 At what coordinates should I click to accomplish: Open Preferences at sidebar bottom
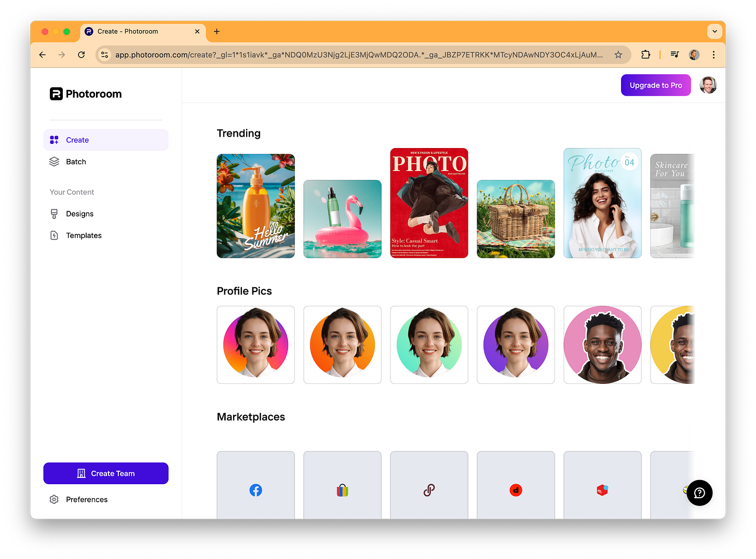tap(106, 499)
